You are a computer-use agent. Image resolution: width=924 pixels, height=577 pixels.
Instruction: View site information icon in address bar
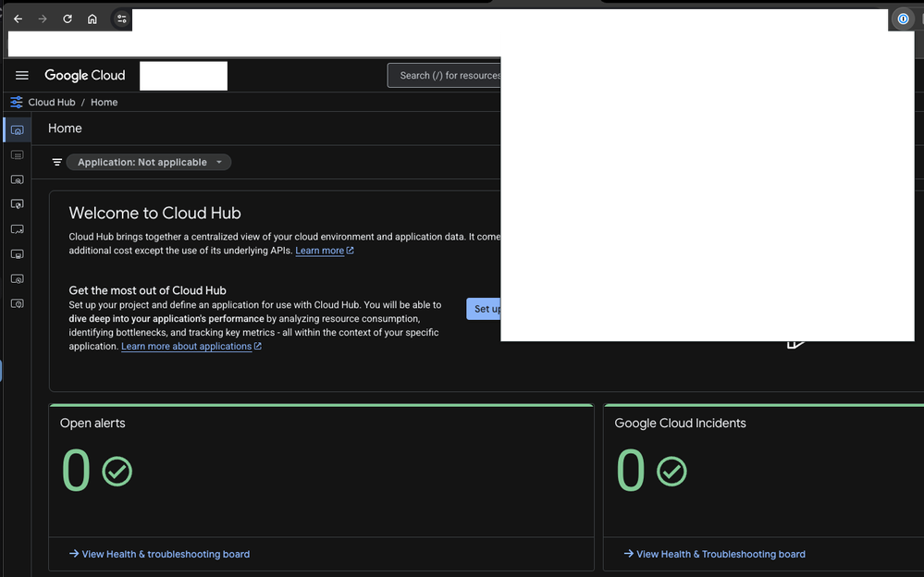click(121, 18)
